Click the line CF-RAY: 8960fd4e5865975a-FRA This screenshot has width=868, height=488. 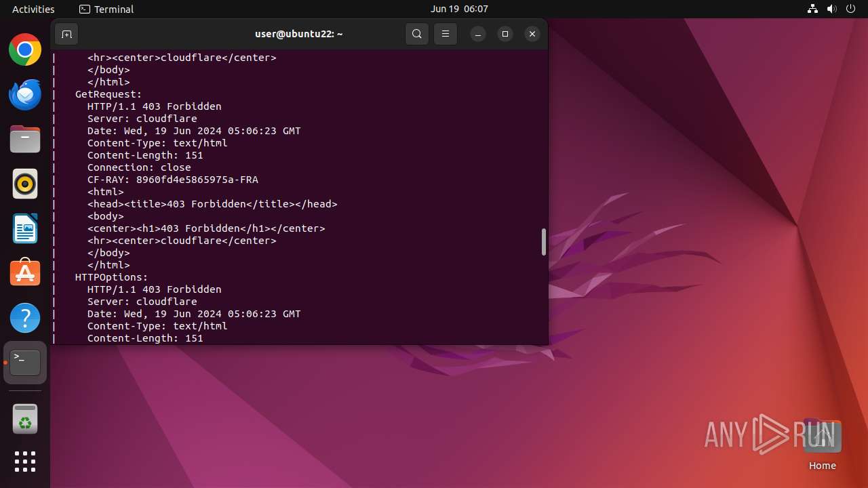pos(173,180)
